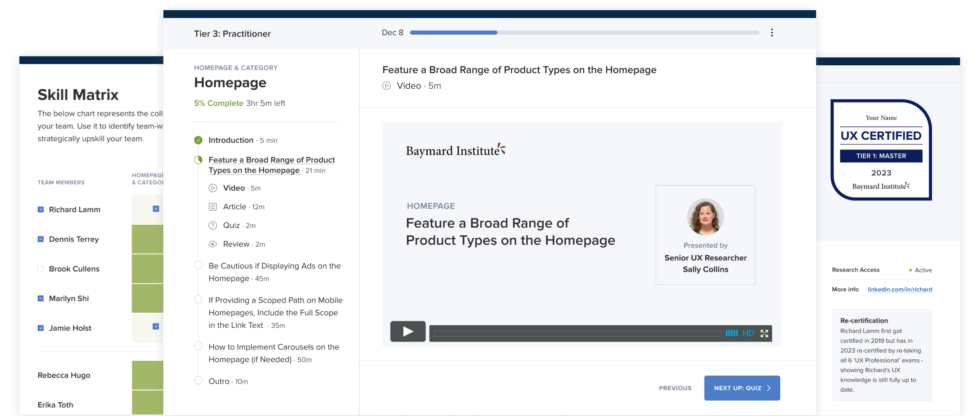Viewport: 980px width, 416px height.
Task: Select the Outro lesson item
Action: tap(219, 381)
